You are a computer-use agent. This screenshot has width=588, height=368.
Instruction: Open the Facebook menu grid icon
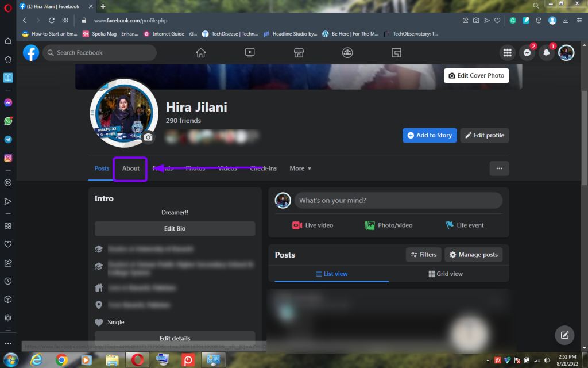[x=507, y=53]
